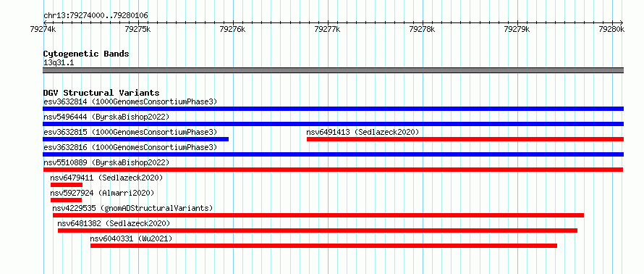The image size is (644, 274).
Task: Open the esv3632815 (1000GenomesConsortiumPhase3) label
Action: pyautogui.click(x=130, y=132)
